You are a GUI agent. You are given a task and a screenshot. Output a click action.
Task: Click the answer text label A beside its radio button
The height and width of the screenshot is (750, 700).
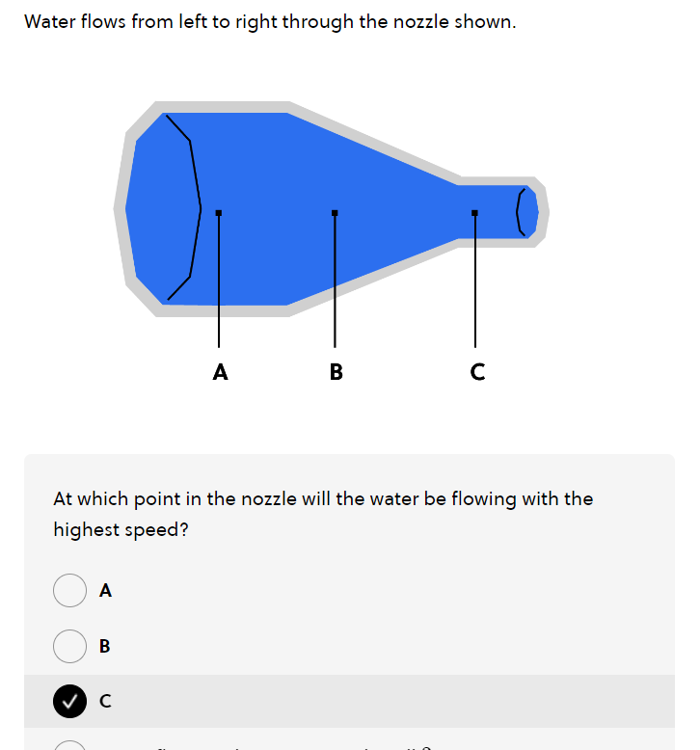tap(106, 591)
